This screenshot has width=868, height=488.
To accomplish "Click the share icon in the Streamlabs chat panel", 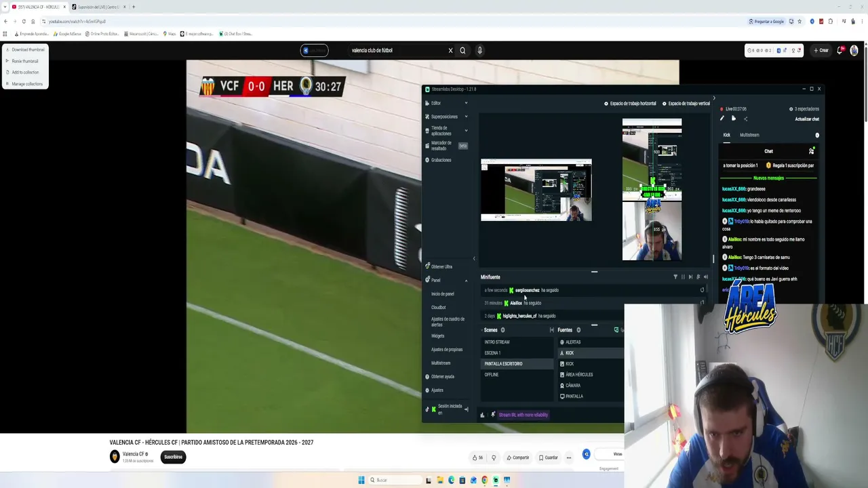I will pos(745,119).
